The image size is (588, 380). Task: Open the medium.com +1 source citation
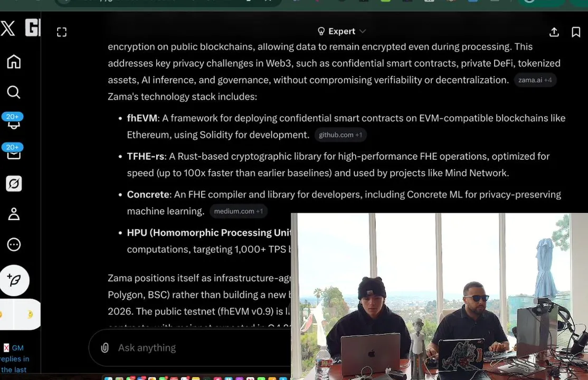(239, 211)
